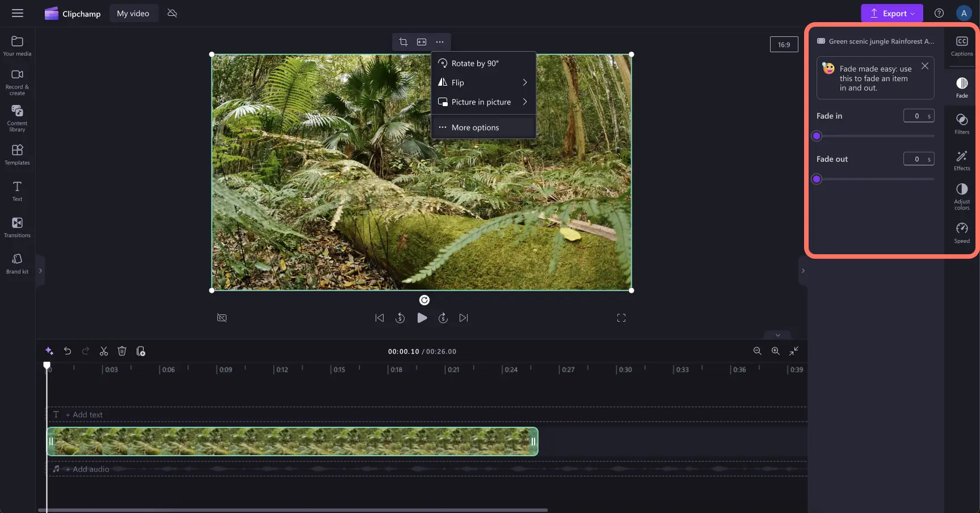Viewport: 980px width, 513px height.
Task: Click Add text track
Action: pyautogui.click(x=84, y=415)
